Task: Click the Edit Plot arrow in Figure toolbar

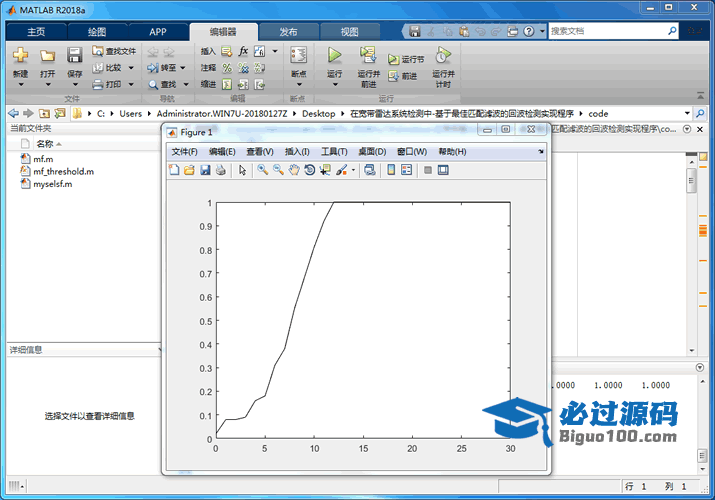Action: [x=242, y=170]
